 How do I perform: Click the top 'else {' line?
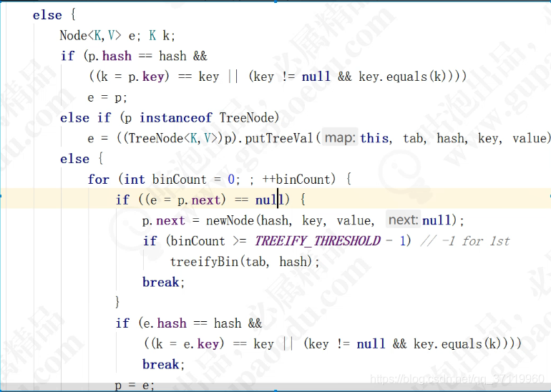point(54,15)
